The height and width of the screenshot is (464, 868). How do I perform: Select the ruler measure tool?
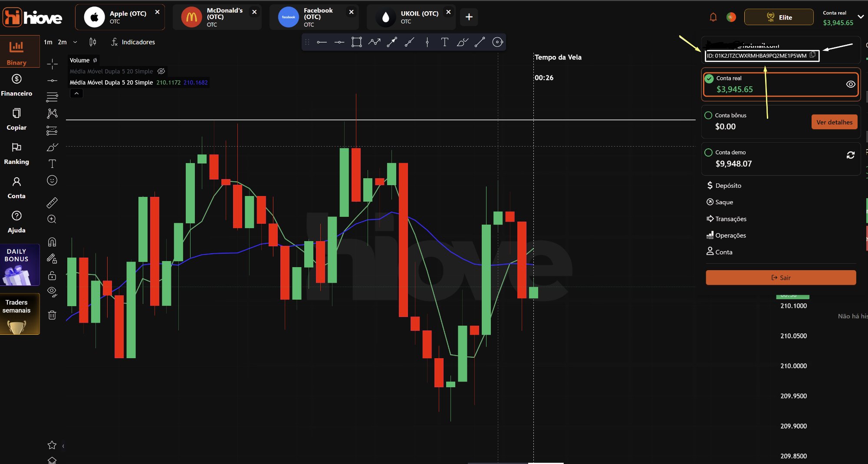(x=52, y=203)
